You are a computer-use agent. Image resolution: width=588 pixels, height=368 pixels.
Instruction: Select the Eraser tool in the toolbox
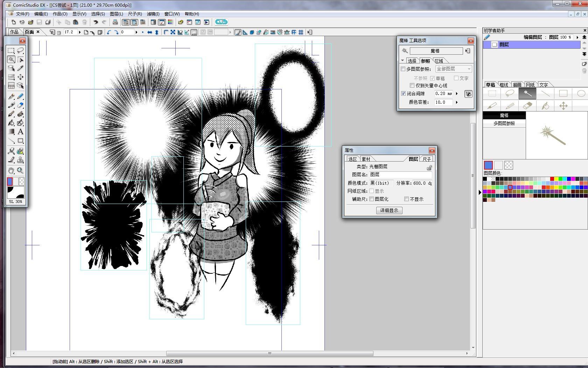20,105
